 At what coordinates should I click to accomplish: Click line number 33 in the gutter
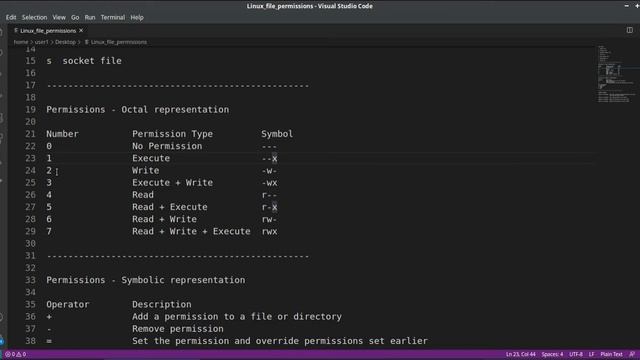30,280
